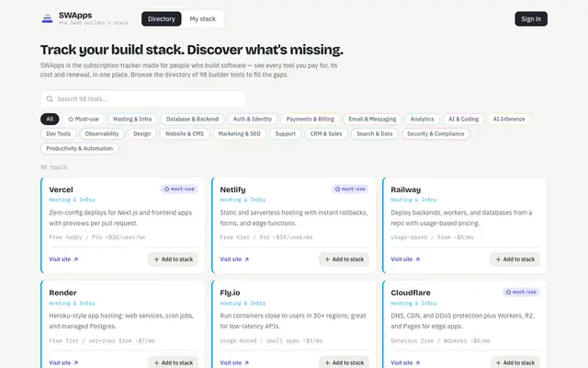Select the Security & Compliance chip

tap(435, 133)
